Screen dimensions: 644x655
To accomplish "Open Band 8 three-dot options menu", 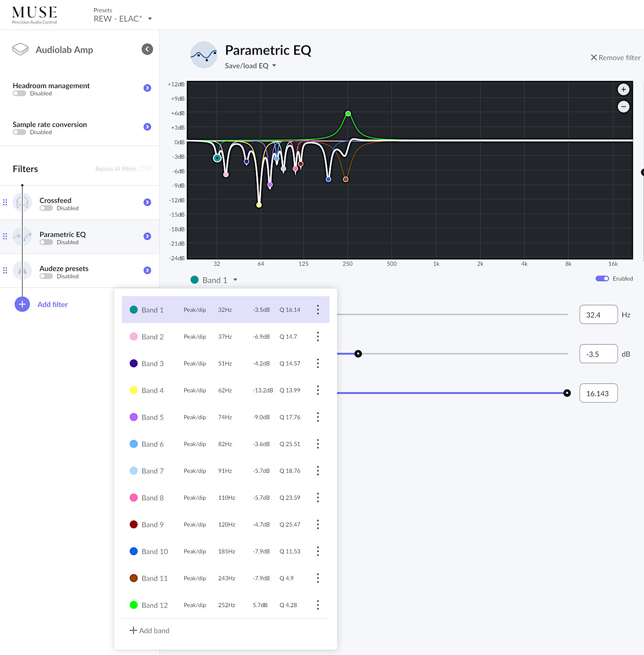I will click(318, 498).
